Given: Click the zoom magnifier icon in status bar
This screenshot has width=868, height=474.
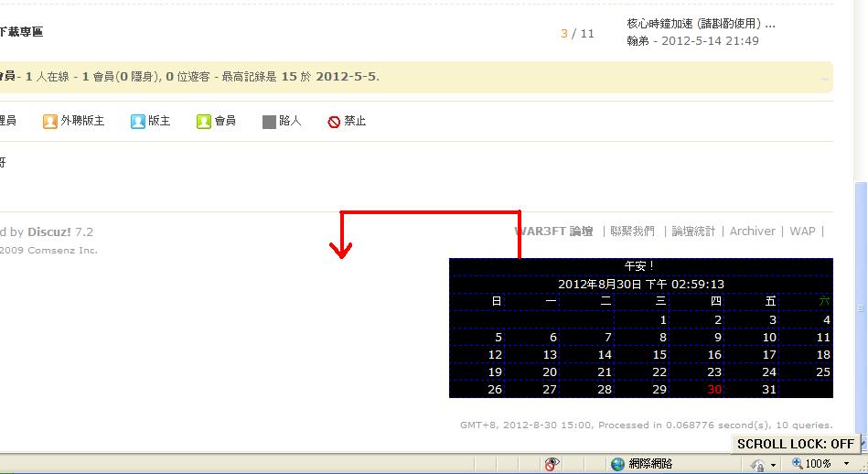Looking at the screenshot, I should pos(798,463).
